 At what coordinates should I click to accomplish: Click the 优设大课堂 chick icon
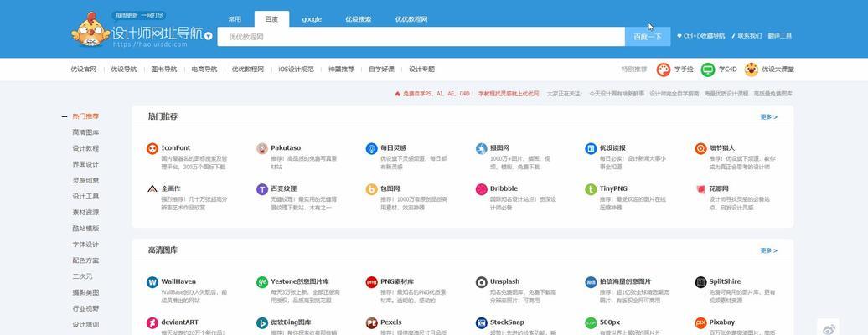point(752,70)
